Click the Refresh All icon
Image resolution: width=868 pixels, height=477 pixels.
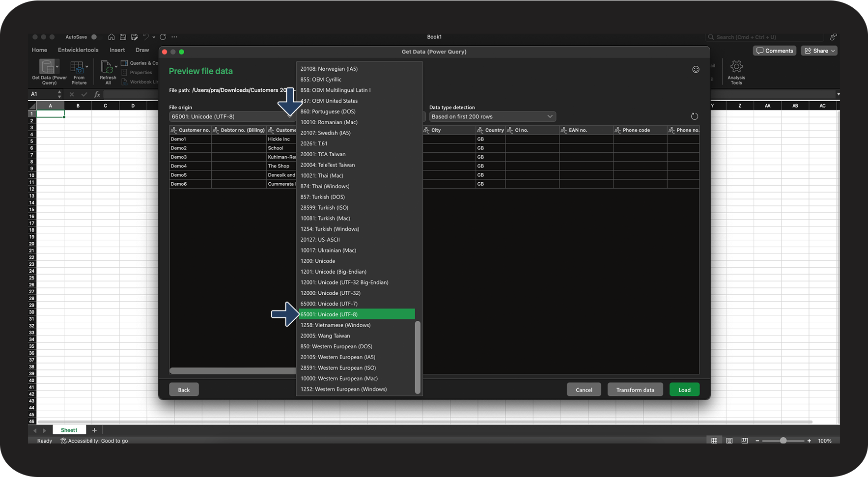tap(107, 67)
